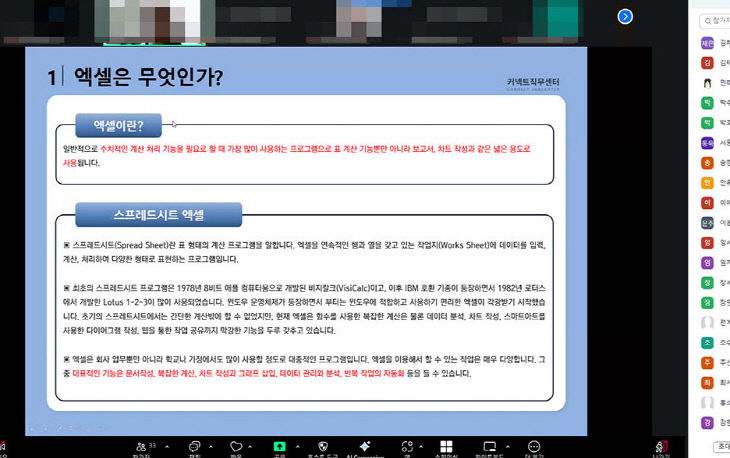
Task: Click the 엑셀이란? section header
Action: click(x=119, y=126)
